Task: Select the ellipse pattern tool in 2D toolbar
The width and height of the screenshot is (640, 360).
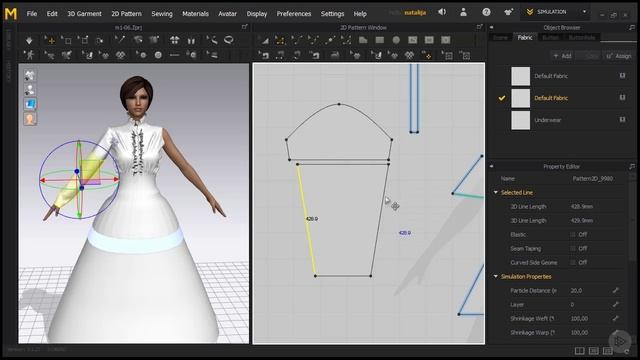Action: tap(396, 40)
